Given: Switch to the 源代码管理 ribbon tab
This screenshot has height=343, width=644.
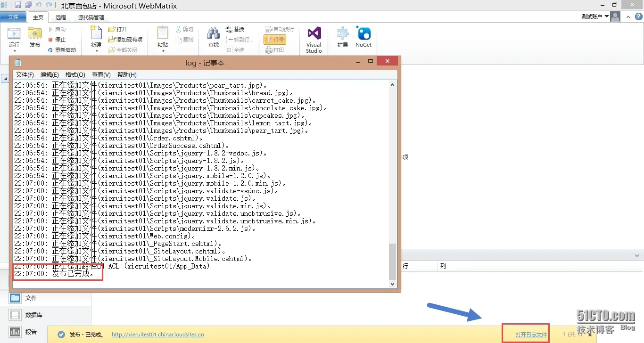Looking at the screenshot, I should click(x=91, y=17).
